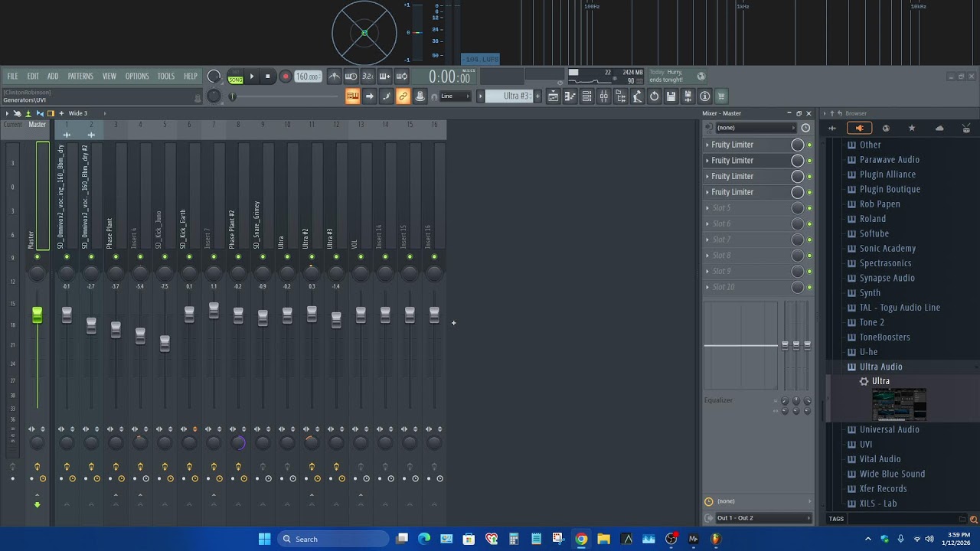Open the FILE menu
The image size is (980, 551).
13,77
